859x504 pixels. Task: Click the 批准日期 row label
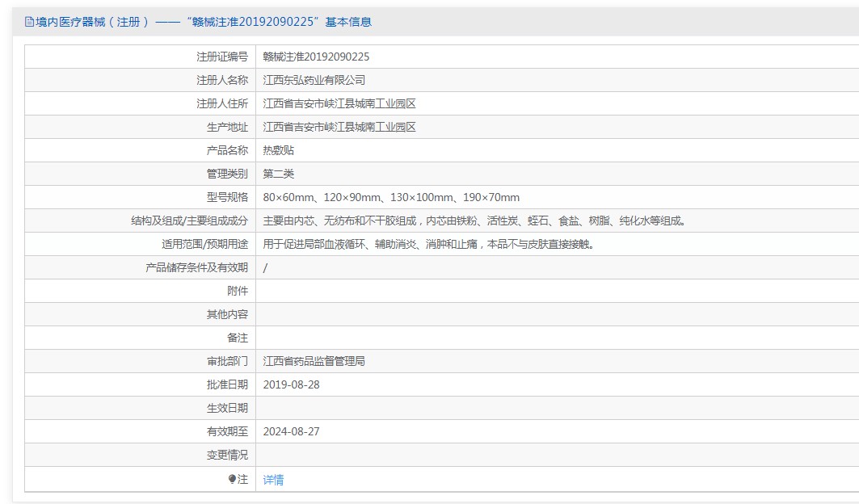click(227, 385)
